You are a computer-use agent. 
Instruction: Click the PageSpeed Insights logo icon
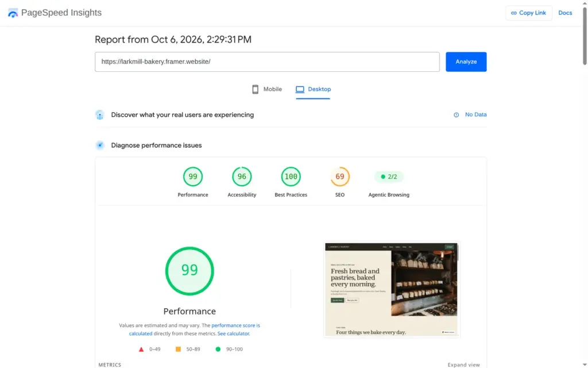pyautogui.click(x=13, y=13)
